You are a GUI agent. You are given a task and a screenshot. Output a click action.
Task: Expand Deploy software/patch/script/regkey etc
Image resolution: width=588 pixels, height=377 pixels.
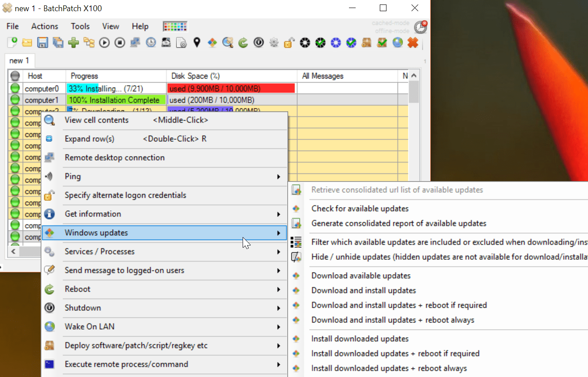click(164, 346)
